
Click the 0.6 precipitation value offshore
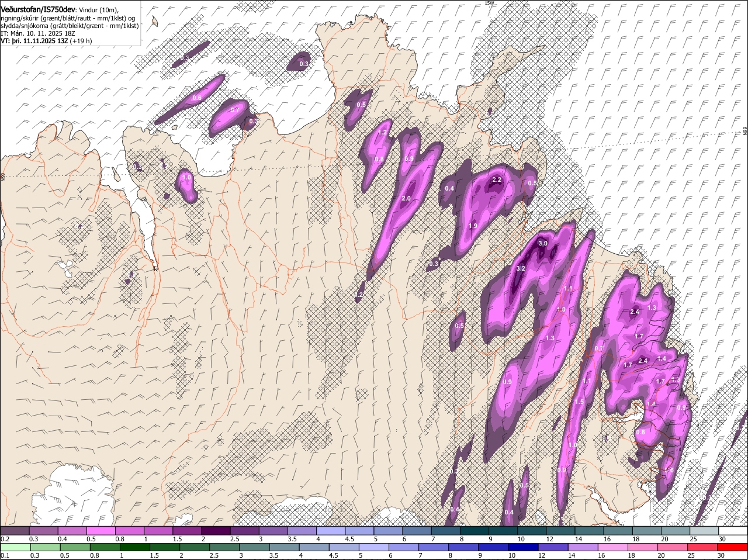click(197, 98)
